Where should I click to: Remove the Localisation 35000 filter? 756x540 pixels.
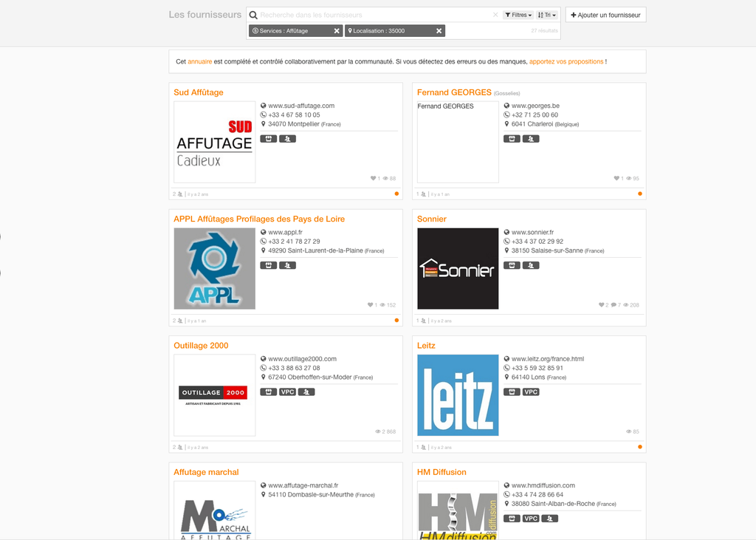click(439, 31)
